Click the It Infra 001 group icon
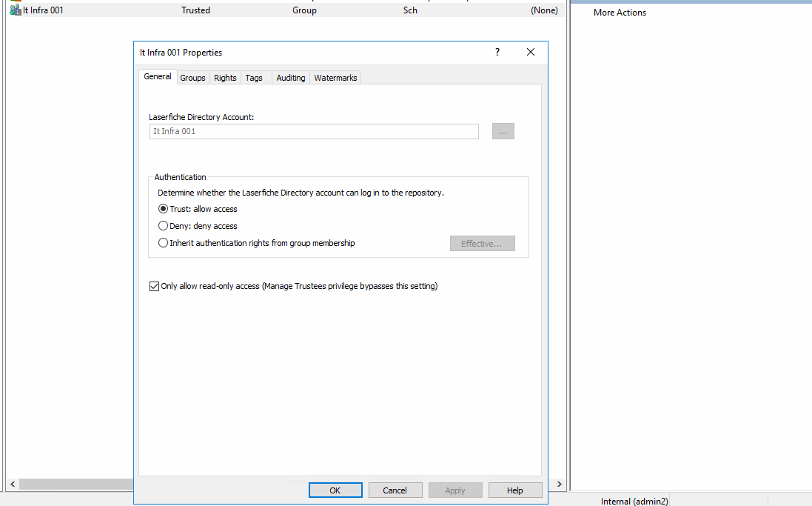This screenshot has height=506, width=812. [x=15, y=10]
